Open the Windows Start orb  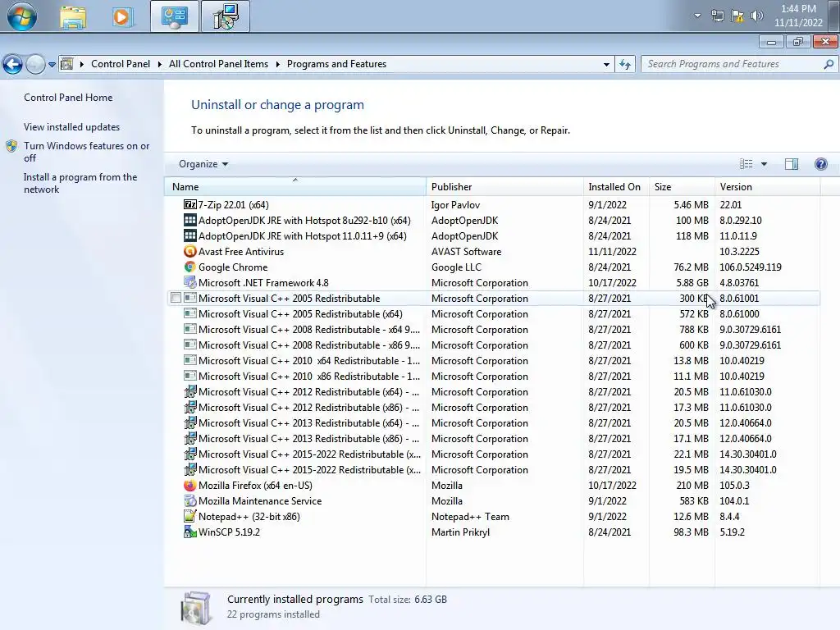[22, 16]
